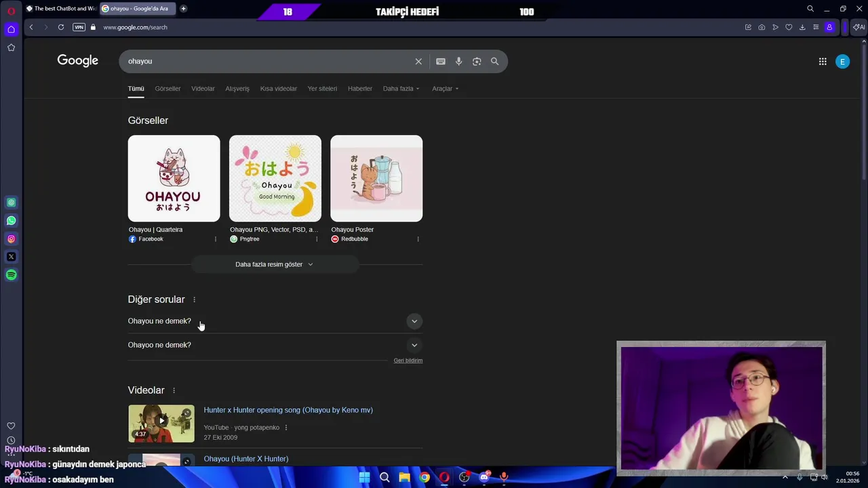Open the Videolar section options menu
Viewport: 868px width, 488px height.
click(x=174, y=390)
